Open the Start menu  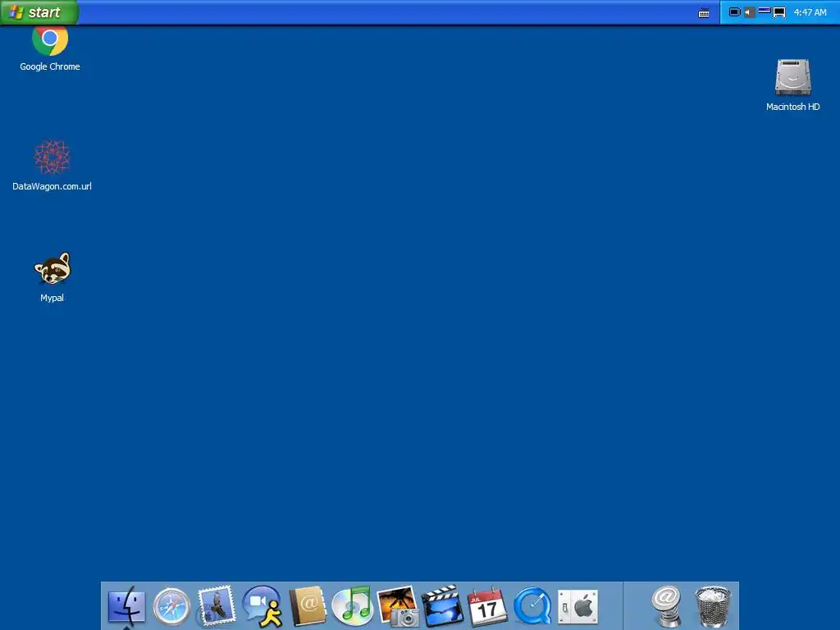pyautogui.click(x=39, y=11)
